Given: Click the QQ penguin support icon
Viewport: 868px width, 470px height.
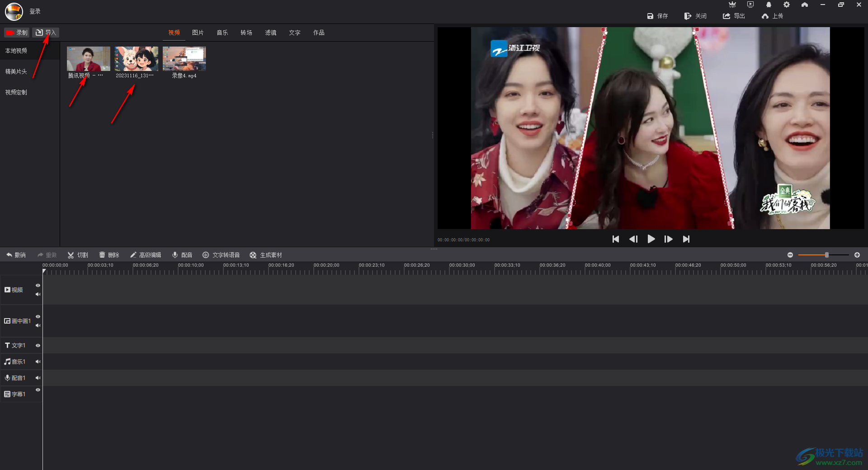Looking at the screenshot, I should pos(769,5).
